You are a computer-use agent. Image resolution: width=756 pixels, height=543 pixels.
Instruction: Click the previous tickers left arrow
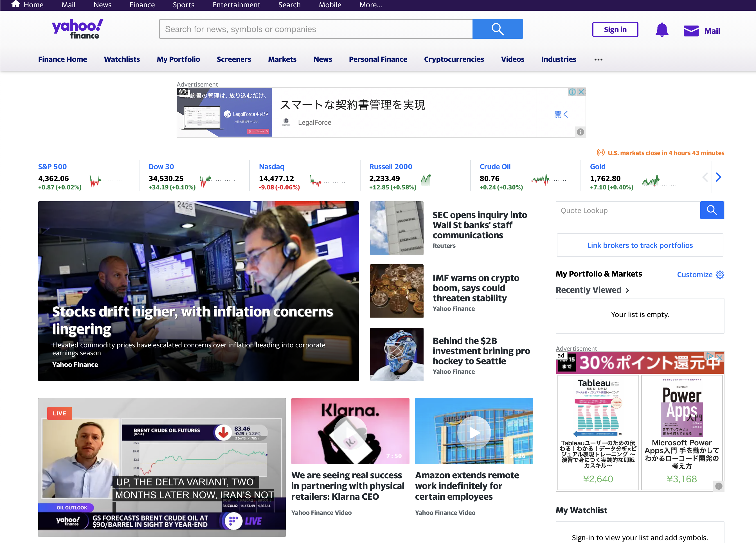pos(705,177)
